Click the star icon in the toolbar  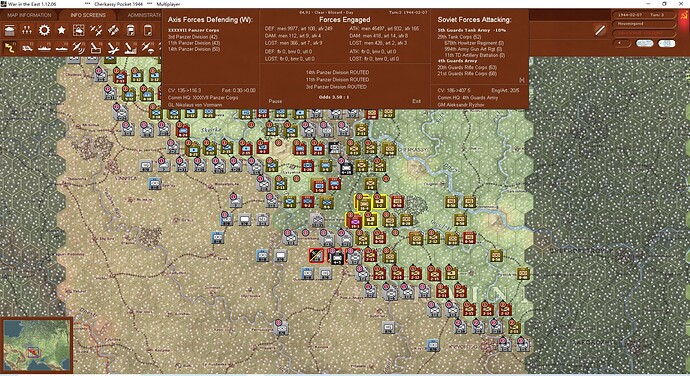point(62,30)
